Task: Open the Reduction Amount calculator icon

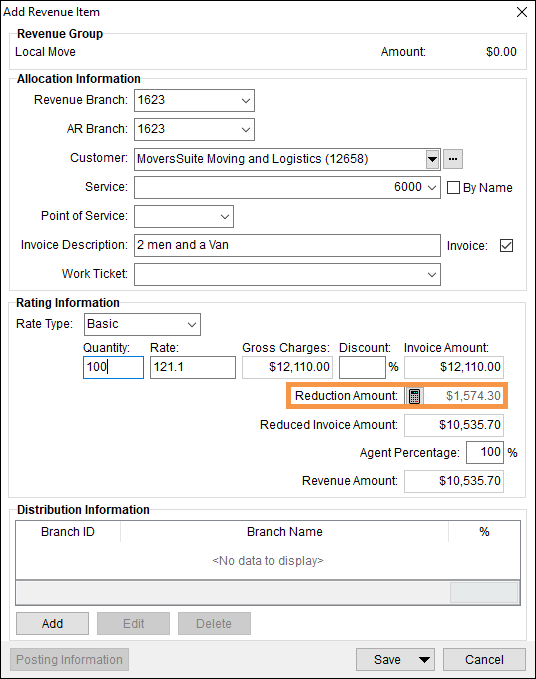Action: point(414,396)
